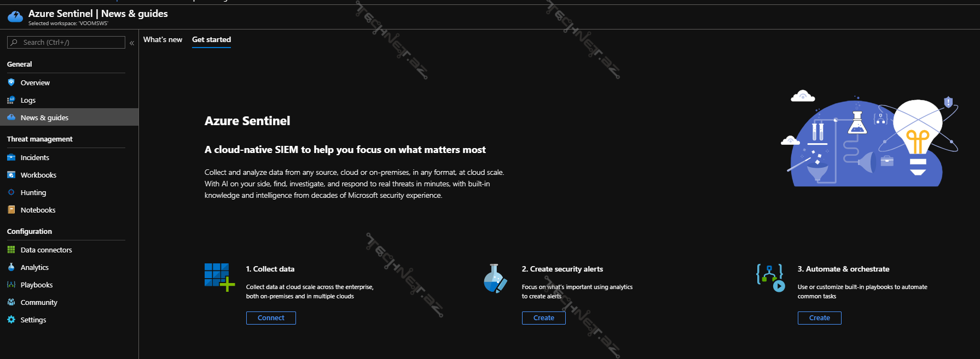Click the Notebooks book icon
Screen dimensions: 980x359
(x=11, y=210)
